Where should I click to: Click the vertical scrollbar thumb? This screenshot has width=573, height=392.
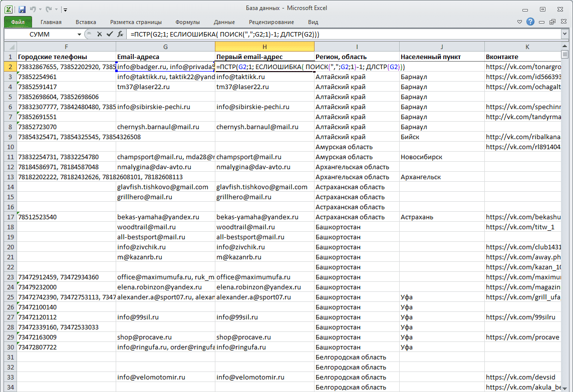click(x=564, y=55)
